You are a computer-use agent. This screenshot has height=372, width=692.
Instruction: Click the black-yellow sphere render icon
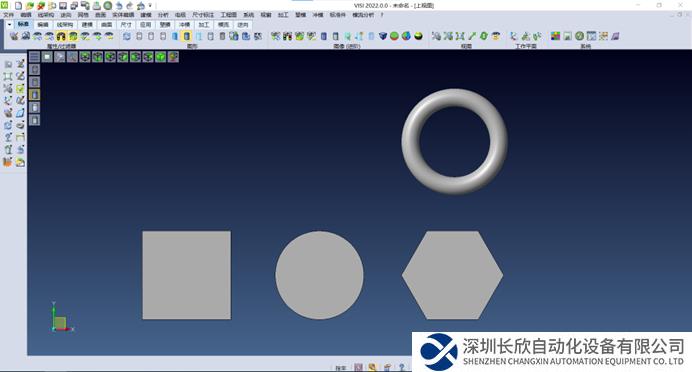point(418,36)
